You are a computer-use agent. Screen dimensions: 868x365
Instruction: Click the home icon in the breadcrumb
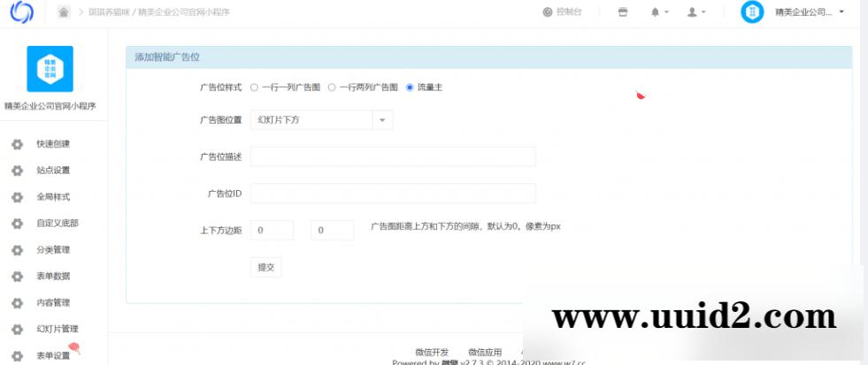click(x=64, y=12)
